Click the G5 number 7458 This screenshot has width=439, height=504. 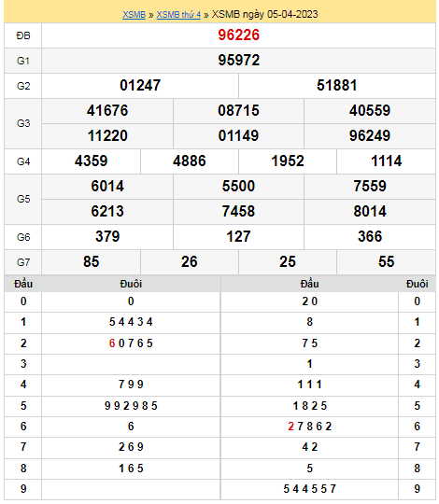(x=238, y=212)
